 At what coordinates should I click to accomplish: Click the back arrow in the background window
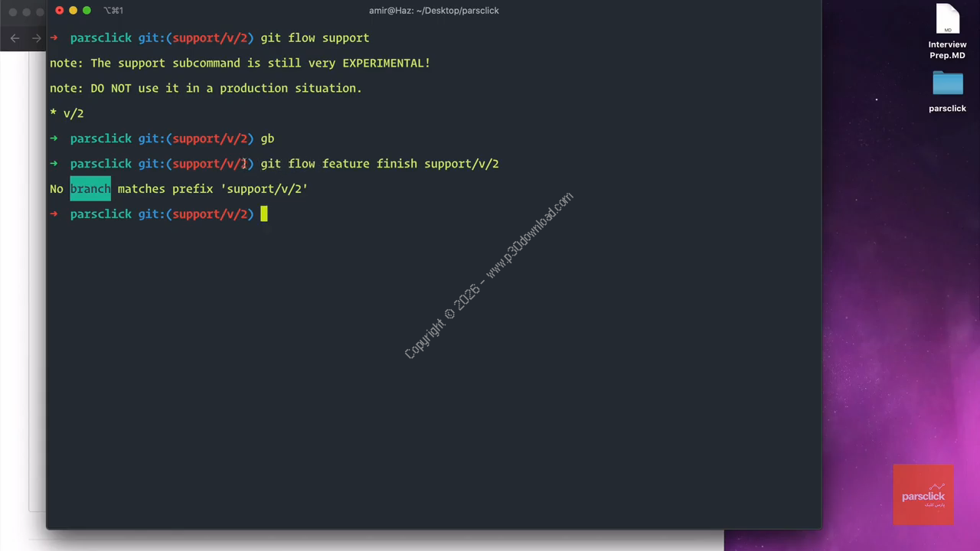pyautogui.click(x=15, y=37)
